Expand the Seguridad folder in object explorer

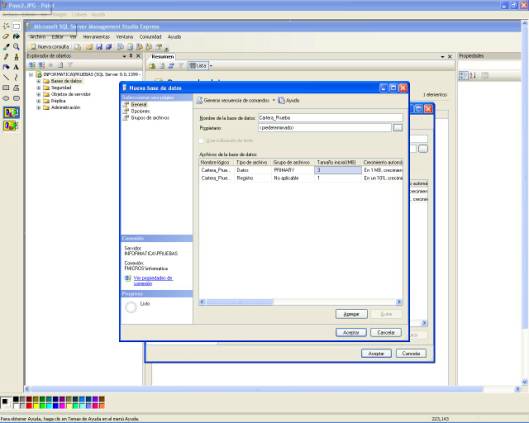click(38, 88)
